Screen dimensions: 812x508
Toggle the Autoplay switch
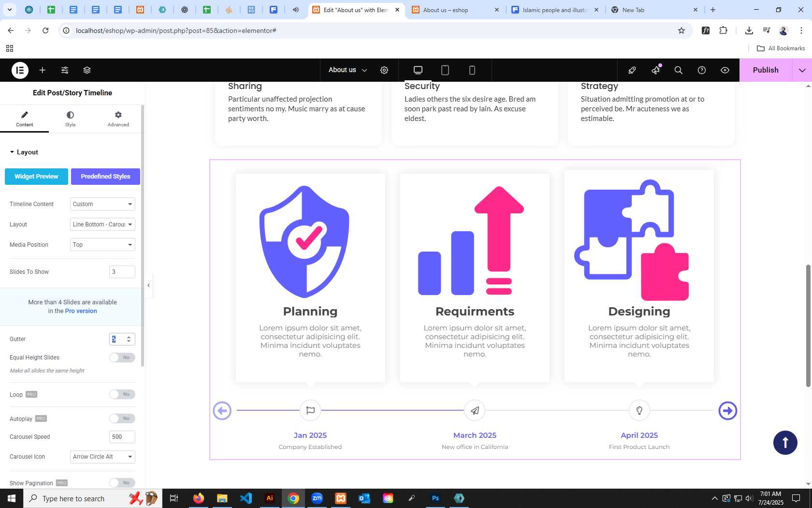point(122,418)
